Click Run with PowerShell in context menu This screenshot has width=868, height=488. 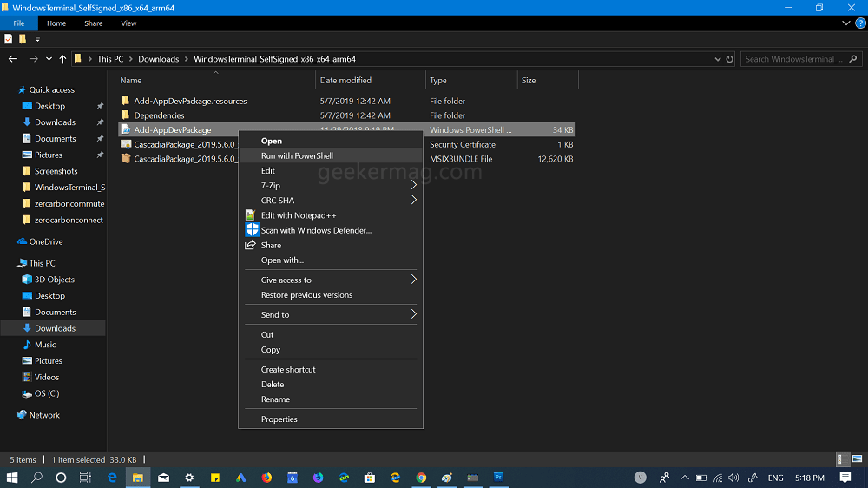330,155
